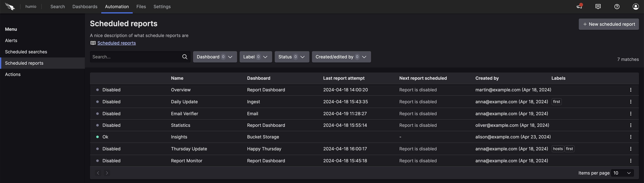Click the 'hosts' label on Thursday Update
The image size is (644, 183).
coord(558,149)
